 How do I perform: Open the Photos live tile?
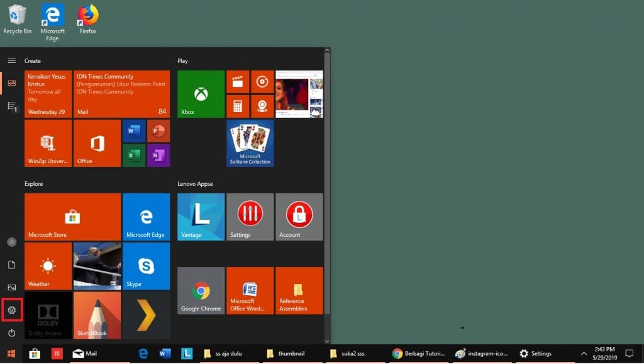pyautogui.click(x=299, y=94)
